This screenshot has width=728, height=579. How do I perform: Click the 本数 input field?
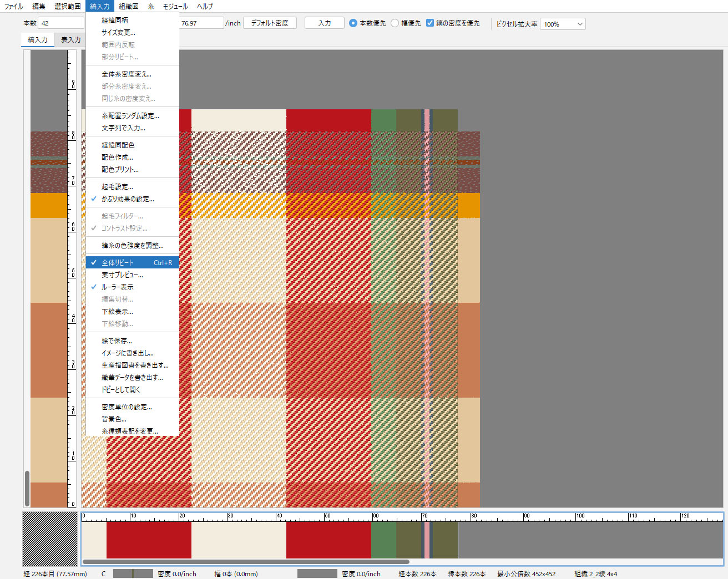(61, 23)
